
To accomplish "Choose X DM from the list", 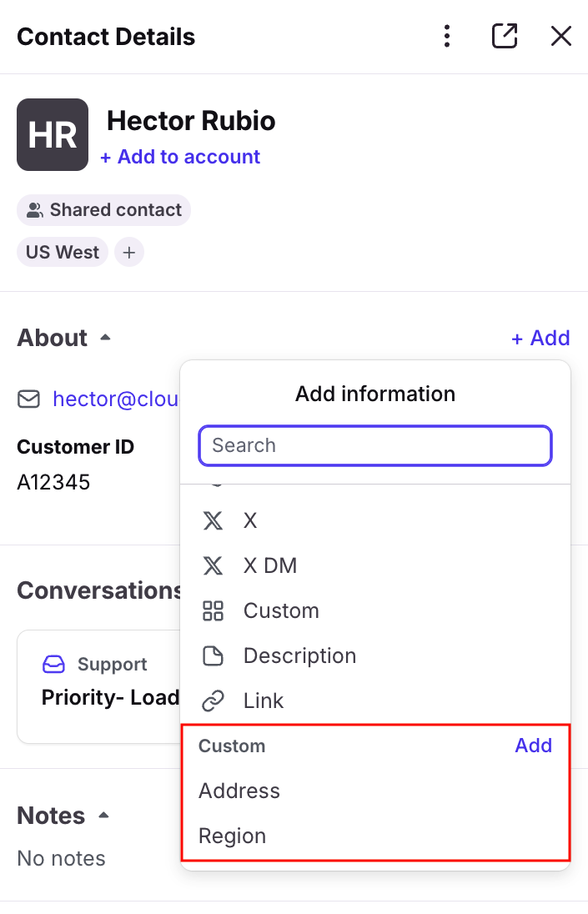I will [x=269, y=566].
